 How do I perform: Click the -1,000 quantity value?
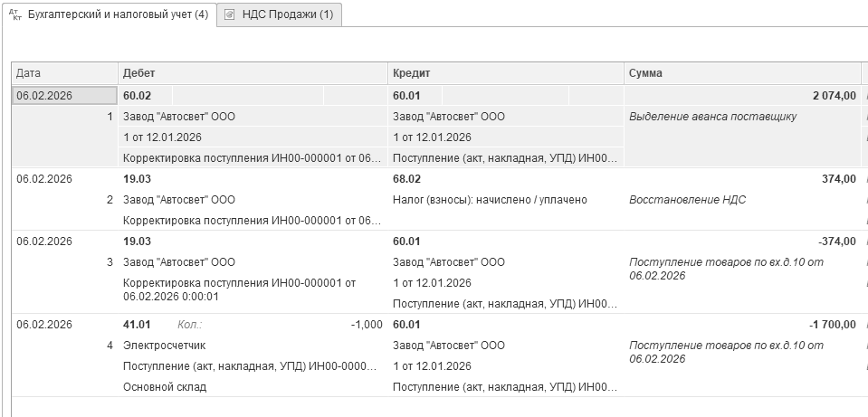(366, 324)
